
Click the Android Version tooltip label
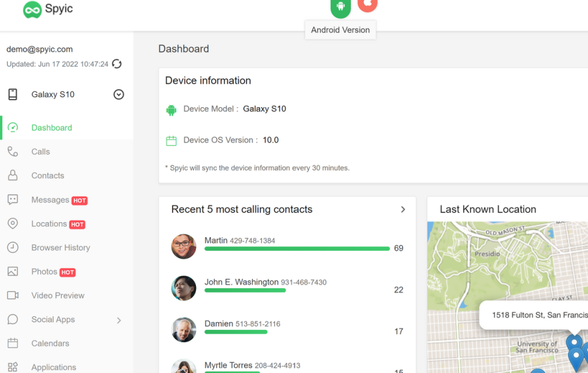point(340,30)
